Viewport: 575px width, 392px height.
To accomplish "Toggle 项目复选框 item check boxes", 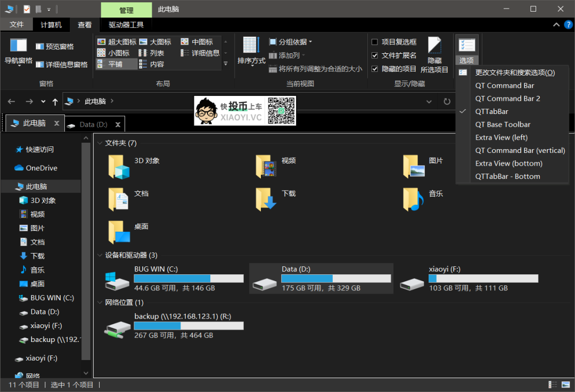I will point(394,42).
